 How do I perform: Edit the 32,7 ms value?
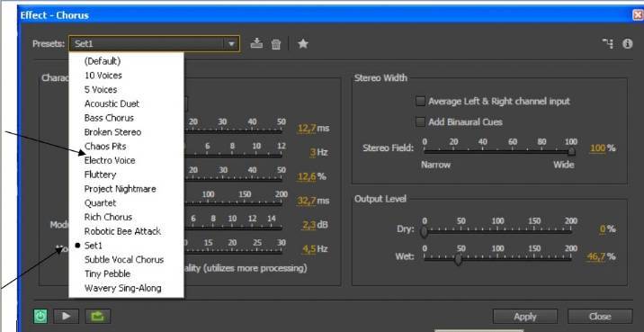307,201
